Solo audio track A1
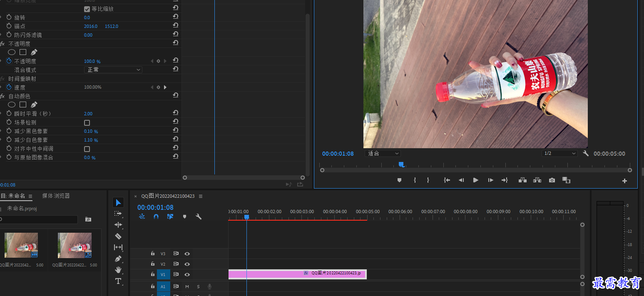This screenshot has width=644, height=296. pyautogui.click(x=198, y=286)
